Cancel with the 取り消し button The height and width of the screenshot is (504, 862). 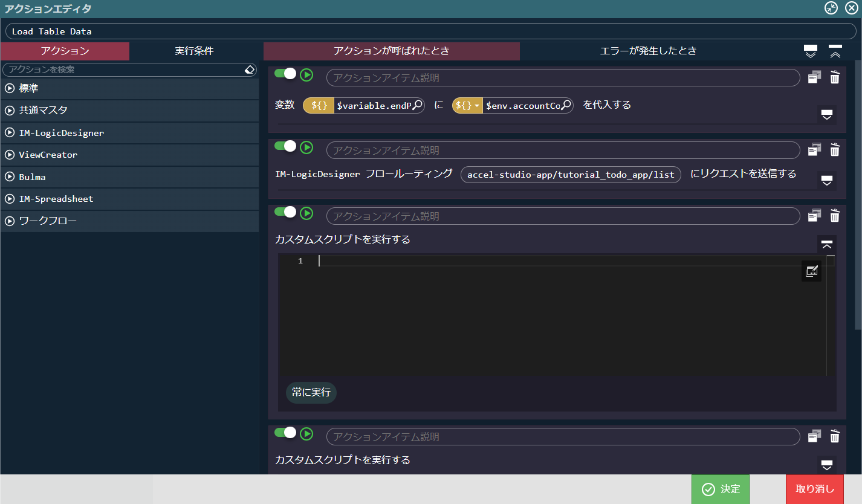tap(815, 489)
